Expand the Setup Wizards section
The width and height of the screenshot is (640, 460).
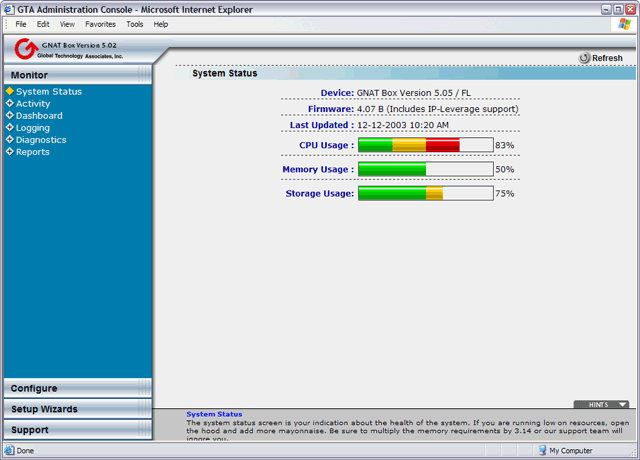[x=78, y=409]
